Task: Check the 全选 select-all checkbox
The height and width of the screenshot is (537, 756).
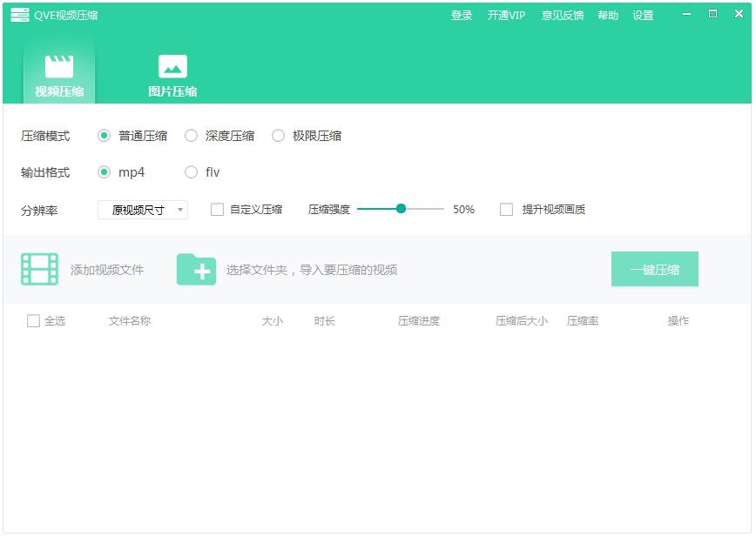Action: click(33, 321)
